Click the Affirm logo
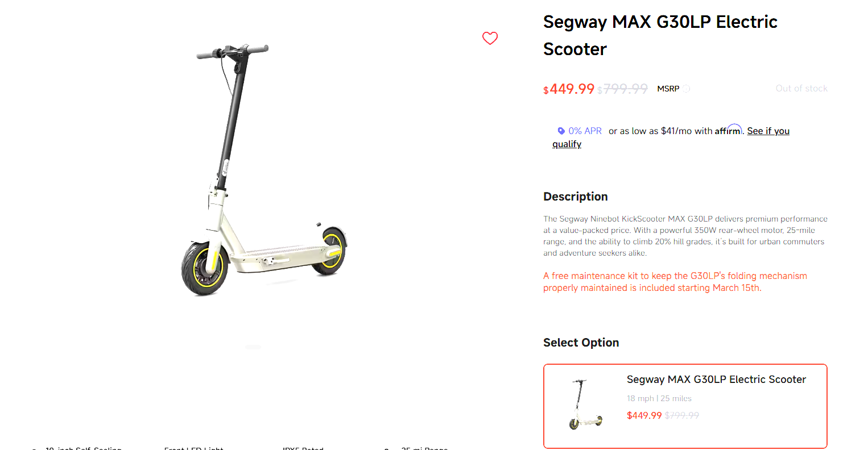868x450 pixels. (x=728, y=130)
